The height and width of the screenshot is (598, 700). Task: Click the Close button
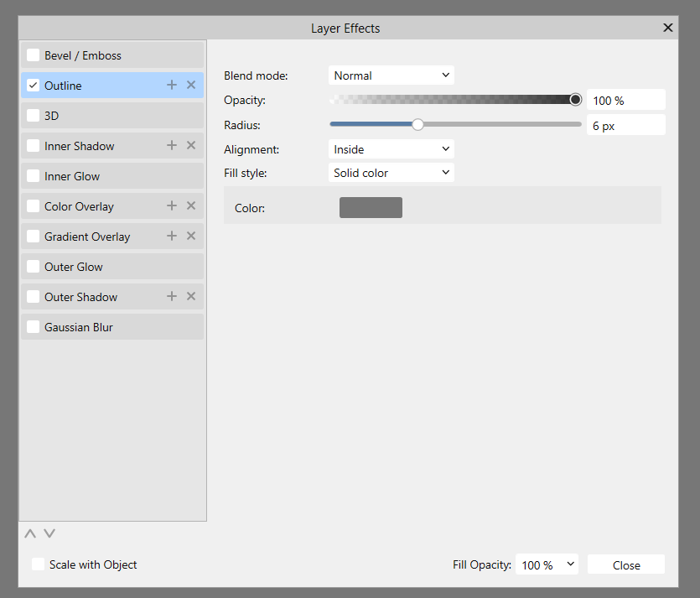pyautogui.click(x=625, y=564)
